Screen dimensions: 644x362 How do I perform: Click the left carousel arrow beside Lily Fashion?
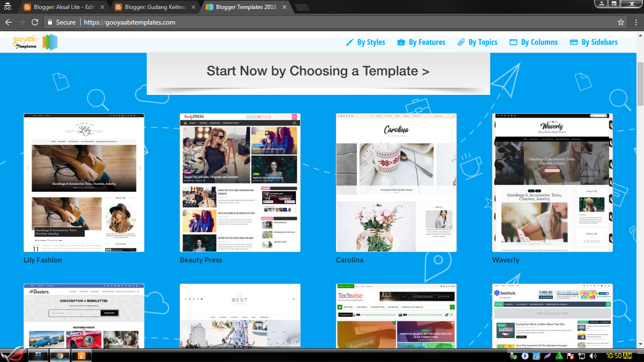[x=27, y=168]
